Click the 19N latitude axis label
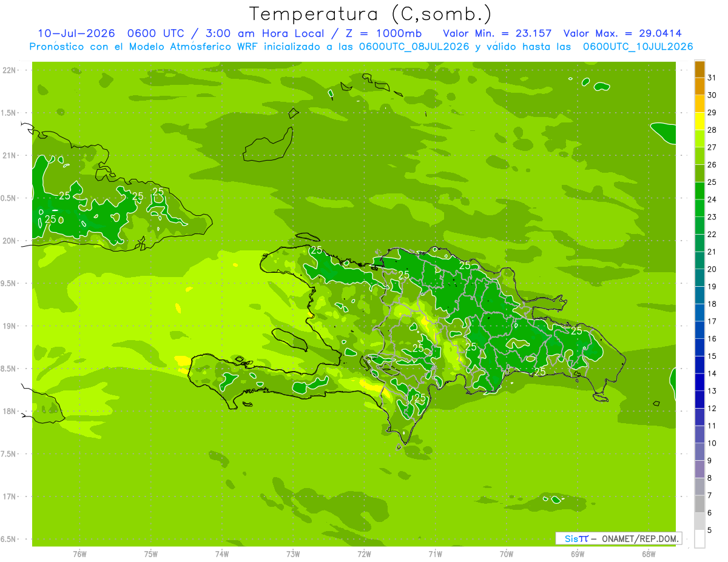 10,326
